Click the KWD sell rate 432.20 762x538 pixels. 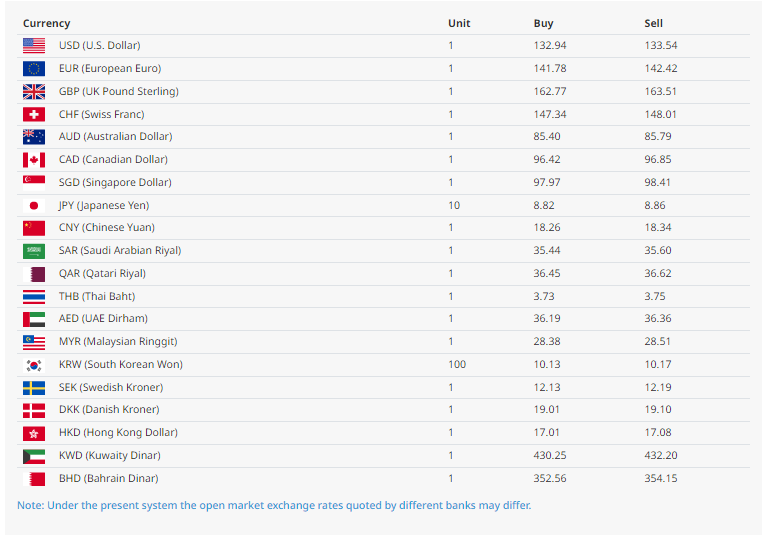click(x=660, y=456)
